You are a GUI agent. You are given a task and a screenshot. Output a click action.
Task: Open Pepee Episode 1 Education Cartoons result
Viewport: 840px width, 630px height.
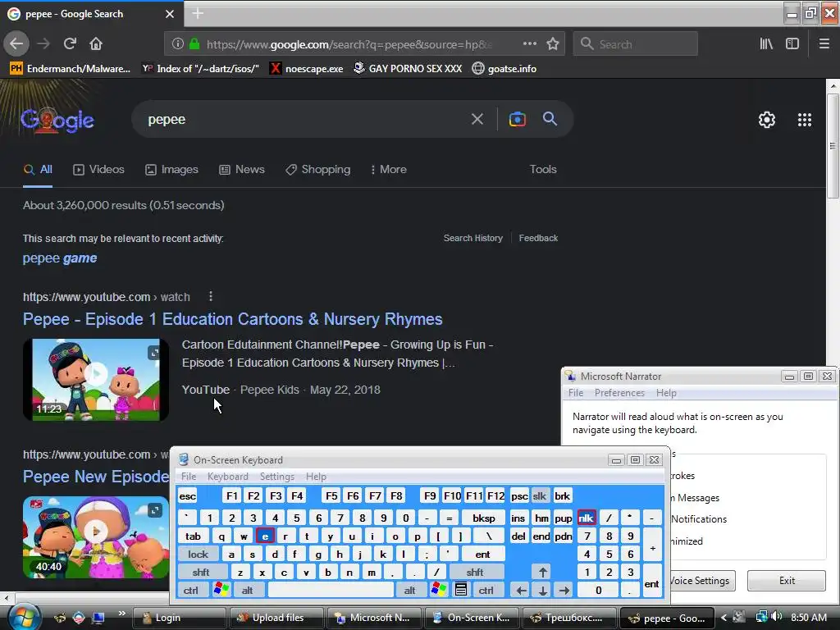coord(232,319)
